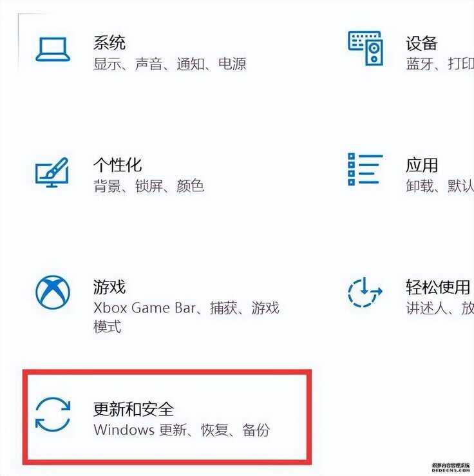Select the 个性化 heading

pos(118,165)
